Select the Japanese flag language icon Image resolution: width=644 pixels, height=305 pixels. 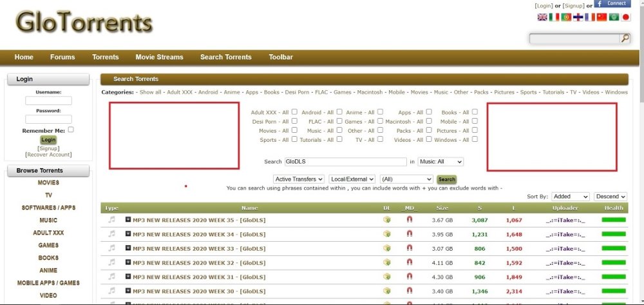coord(625,17)
